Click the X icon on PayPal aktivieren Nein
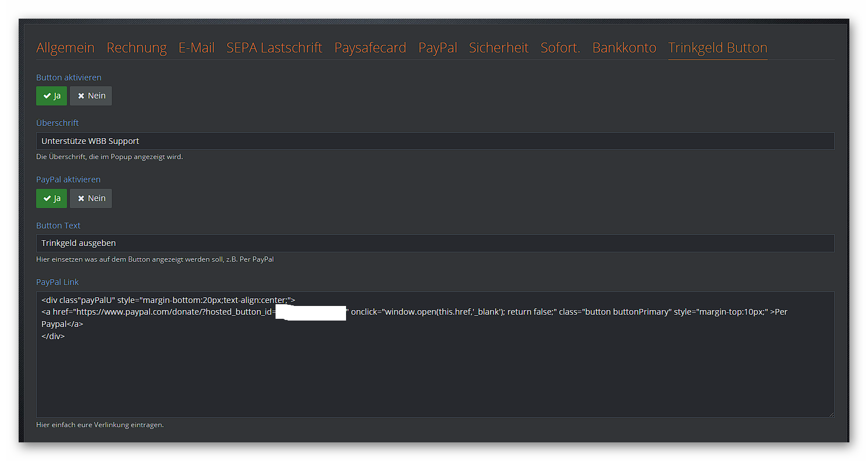This screenshot has height=461, width=868. tap(81, 198)
